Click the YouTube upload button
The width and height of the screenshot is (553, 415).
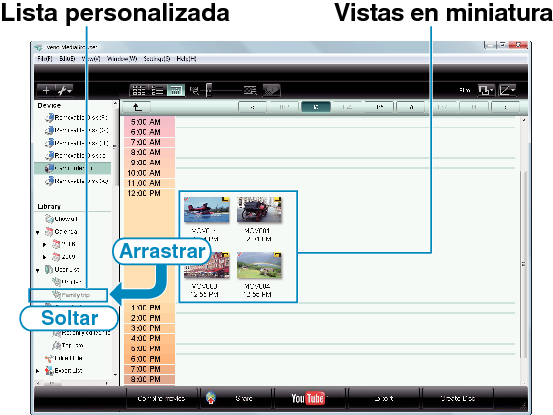pyautogui.click(x=310, y=398)
